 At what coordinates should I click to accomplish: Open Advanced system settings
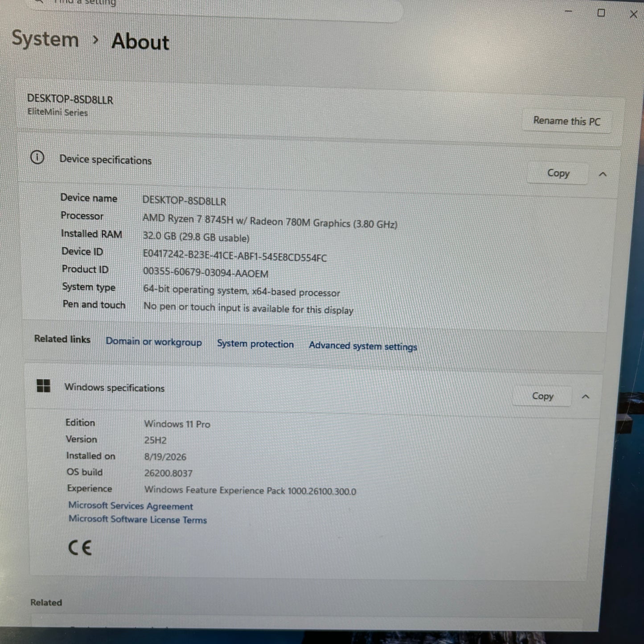363,346
